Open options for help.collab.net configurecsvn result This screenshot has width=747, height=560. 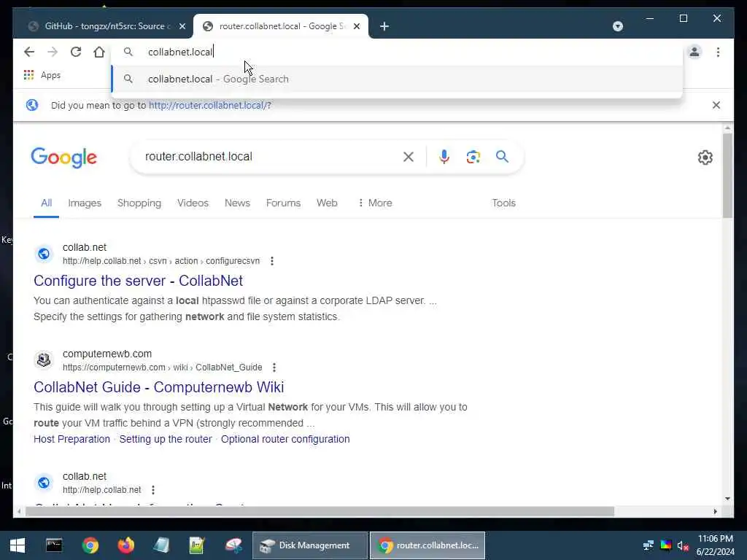coord(272,261)
